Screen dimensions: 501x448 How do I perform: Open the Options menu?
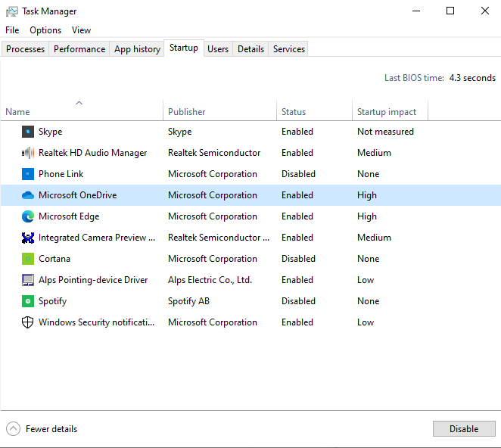coord(45,30)
